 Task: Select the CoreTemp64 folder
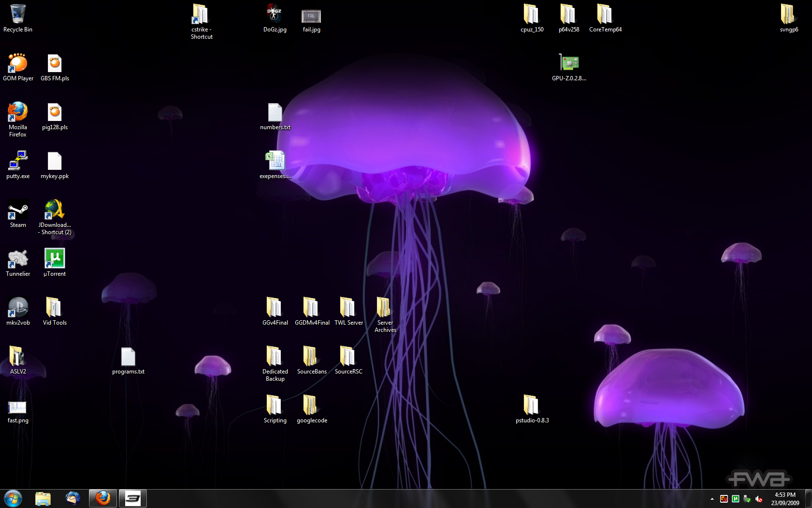point(606,18)
